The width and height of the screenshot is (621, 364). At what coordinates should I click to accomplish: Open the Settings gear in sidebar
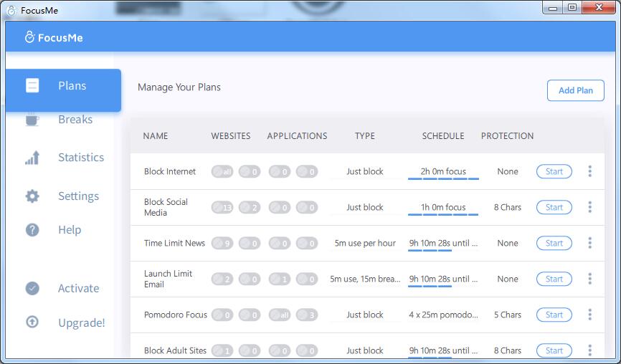pyautogui.click(x=32, y=196)
